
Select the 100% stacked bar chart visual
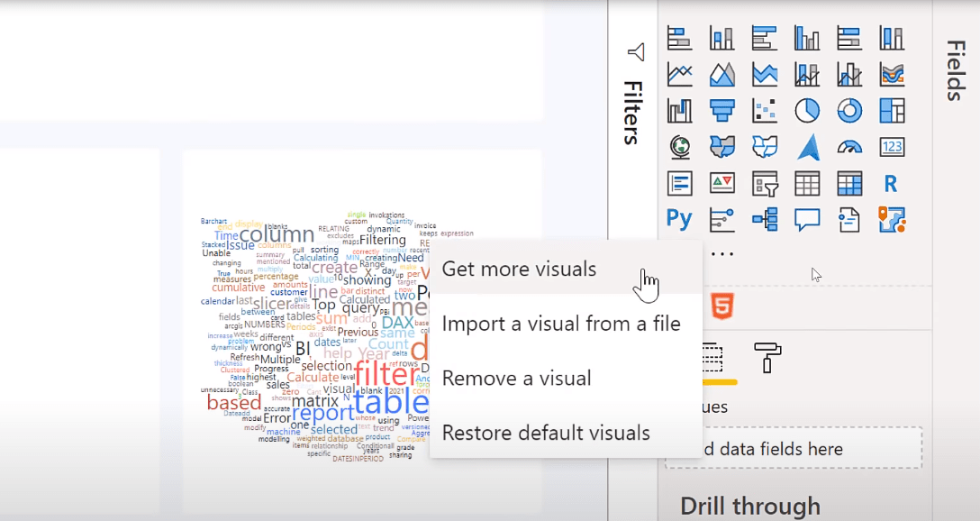click(849, 38)
